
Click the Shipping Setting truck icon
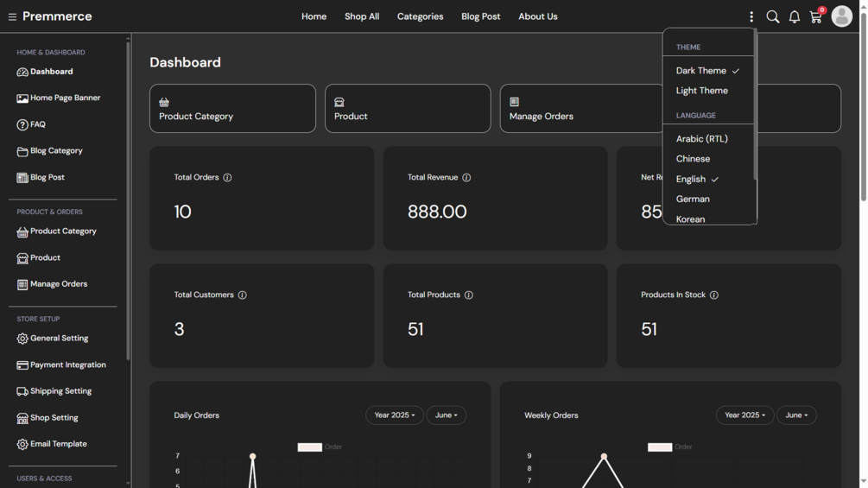(22, 392)
